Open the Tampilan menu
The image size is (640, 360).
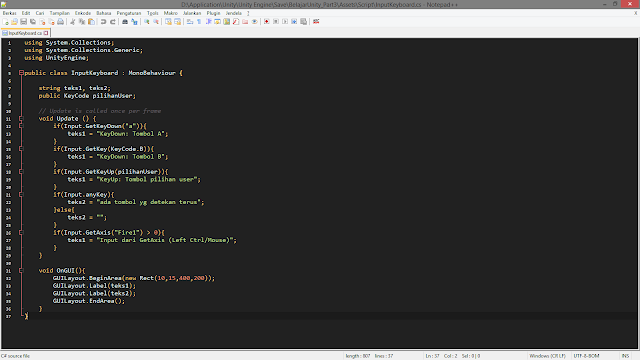[60, 13]
